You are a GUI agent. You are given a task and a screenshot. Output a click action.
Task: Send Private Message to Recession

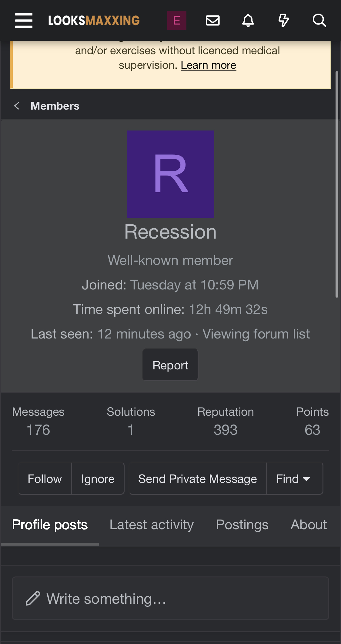[198, 479]
